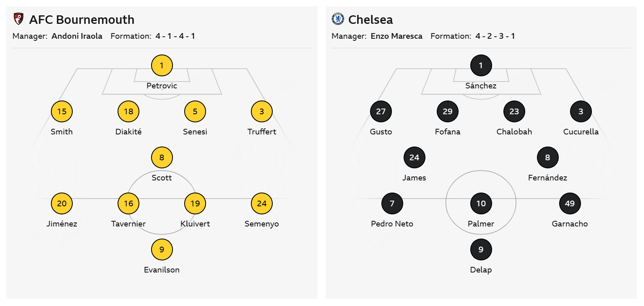
Task: Click the Chelsea team heading
Action: click(370, 19)
